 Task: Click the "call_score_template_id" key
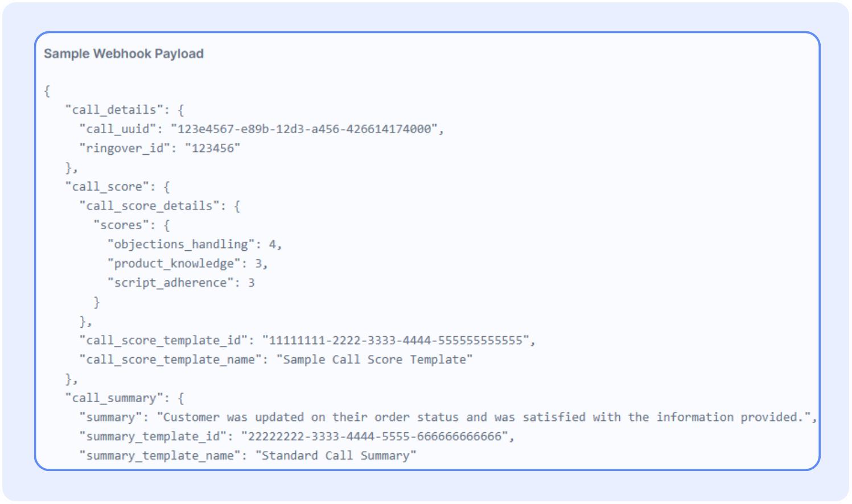pyautogui.click(x=163, y=340)
